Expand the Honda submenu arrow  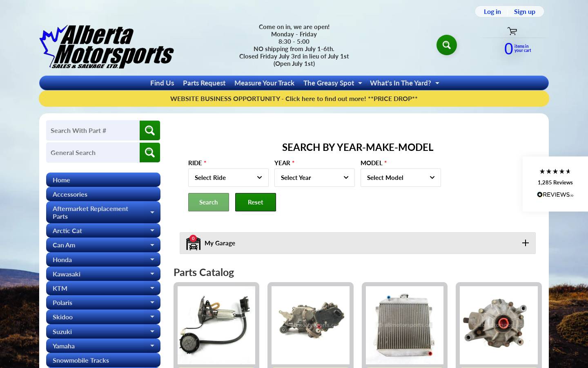coord(152,259)
